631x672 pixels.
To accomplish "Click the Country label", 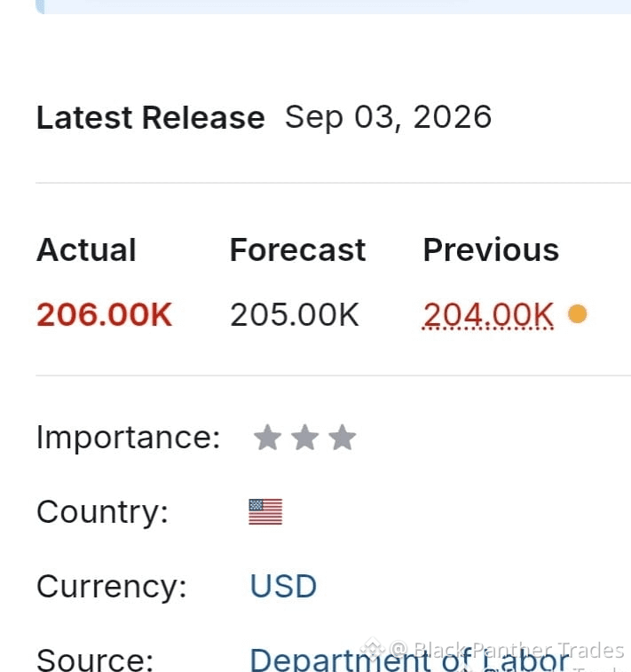I will point(102,512).
